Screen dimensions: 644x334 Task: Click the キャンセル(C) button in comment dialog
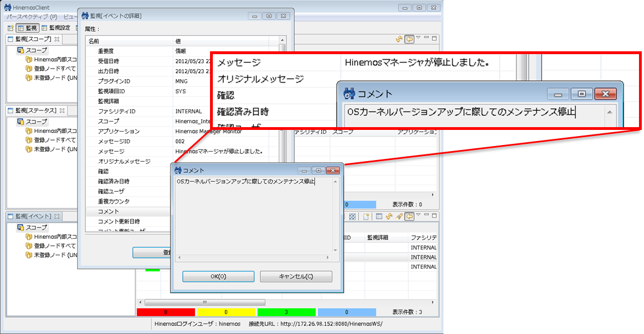tap(296, 277)
